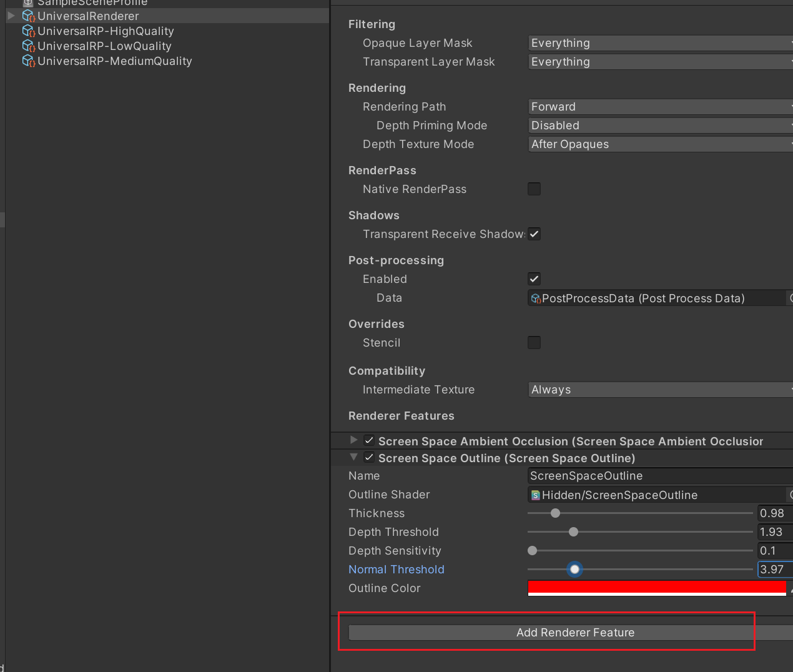This screenshot has width=793, height=672.
Task: Click the UniversalRP-HighQuality asset icon
Action: point(28,31)
